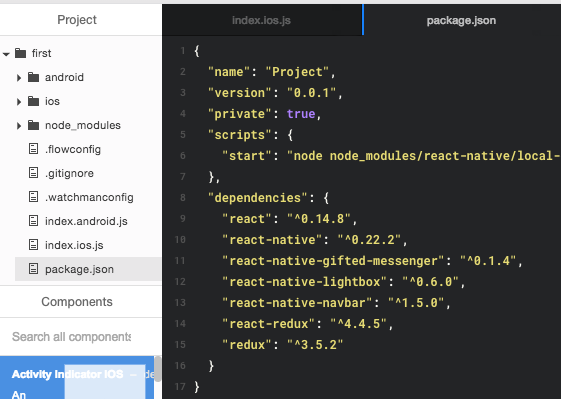The image size is (561, 399).
Task: Click the "react-native-lightbox" key
Action: (304, 282)
